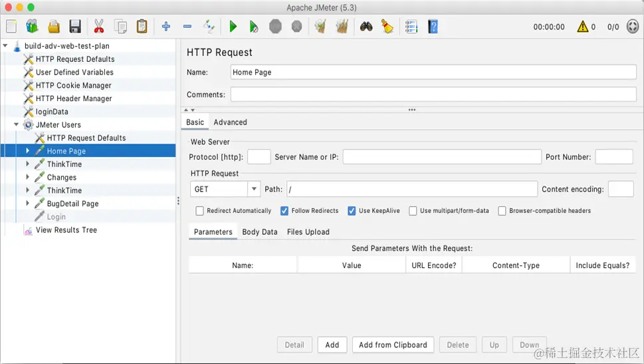Select the Basic tab
The height and width of the screenshot is (364, 644).
click(195, 122)
